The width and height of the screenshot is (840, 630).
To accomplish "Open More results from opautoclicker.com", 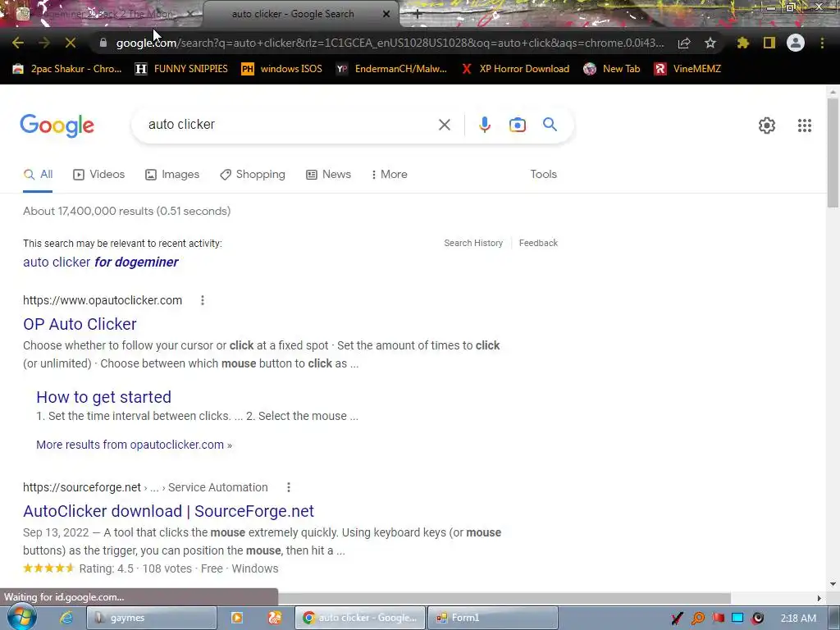I will [x=134, y=445].
